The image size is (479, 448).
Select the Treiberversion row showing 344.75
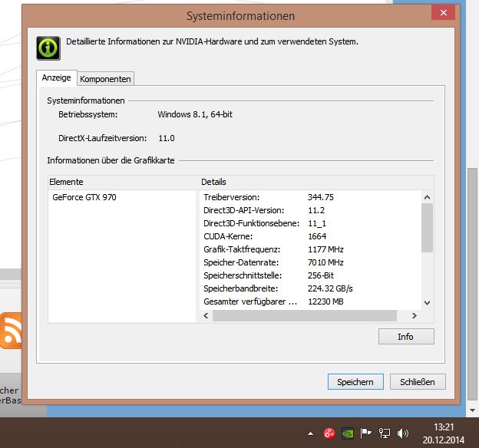pos(311,197)
